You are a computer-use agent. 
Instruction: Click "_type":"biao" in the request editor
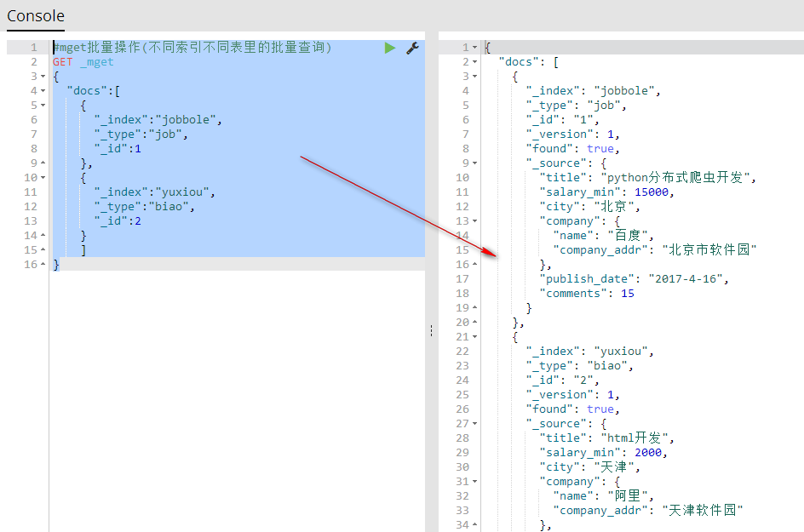pyautogui.click(x=144, y=207)
